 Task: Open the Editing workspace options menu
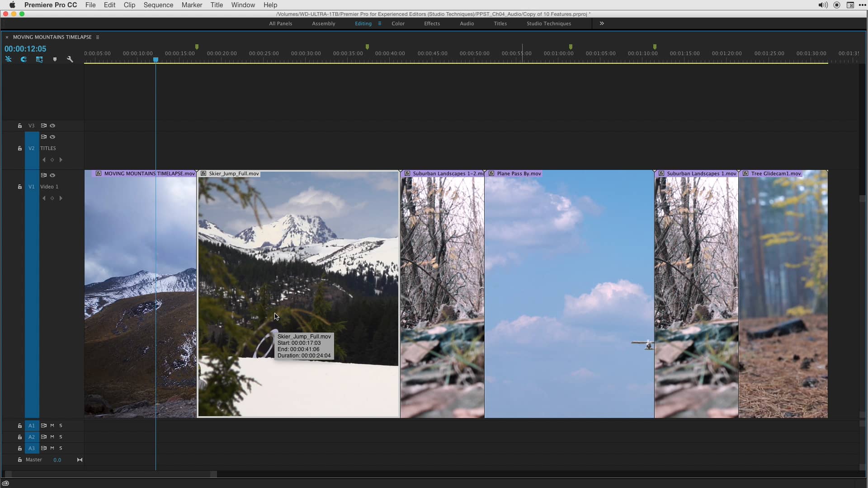point(379,23)
